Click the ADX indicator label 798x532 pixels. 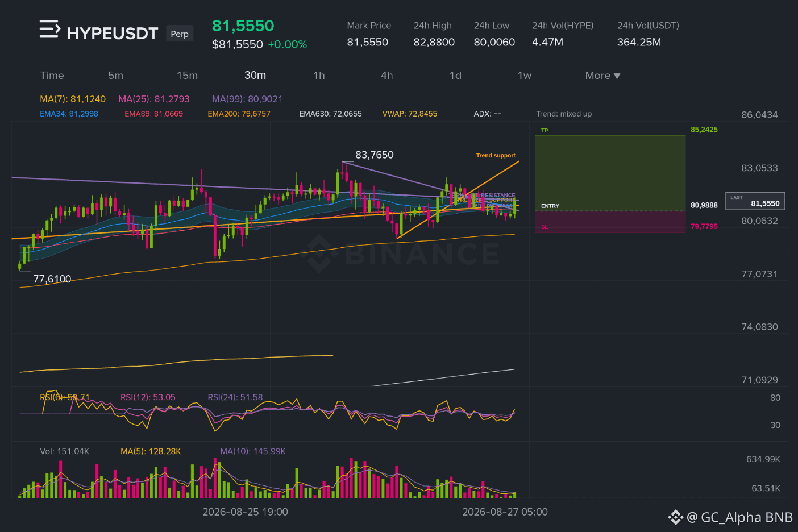[487, 114]
